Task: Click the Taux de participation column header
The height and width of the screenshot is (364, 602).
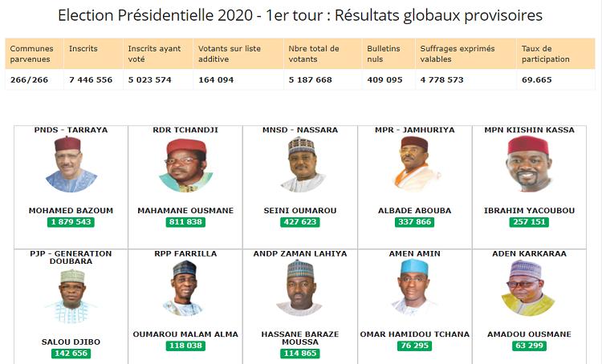Action: (x=555, y=54)
